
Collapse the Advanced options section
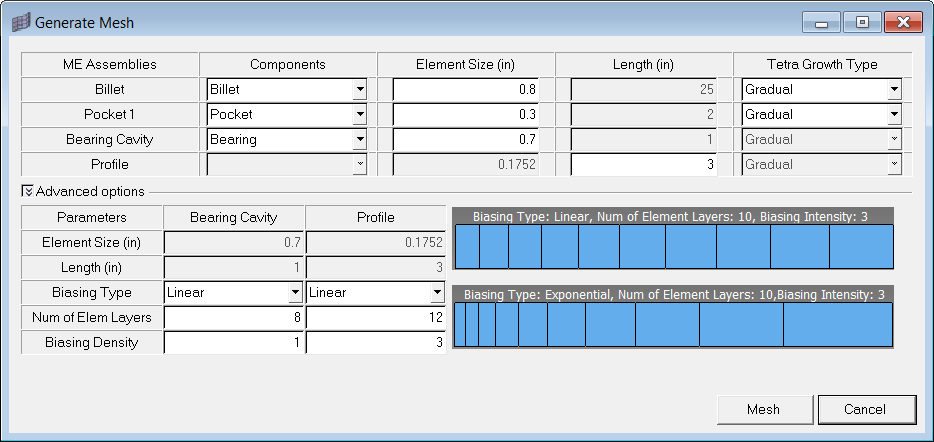tap(28, 191)
